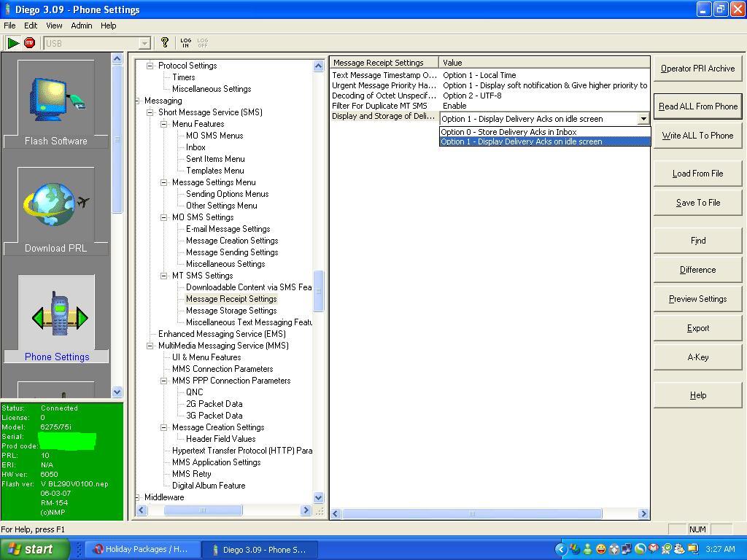Collapse the Short Message Service (SMS) node
This screenshot has width=747, height=560.
coord(150,112)
